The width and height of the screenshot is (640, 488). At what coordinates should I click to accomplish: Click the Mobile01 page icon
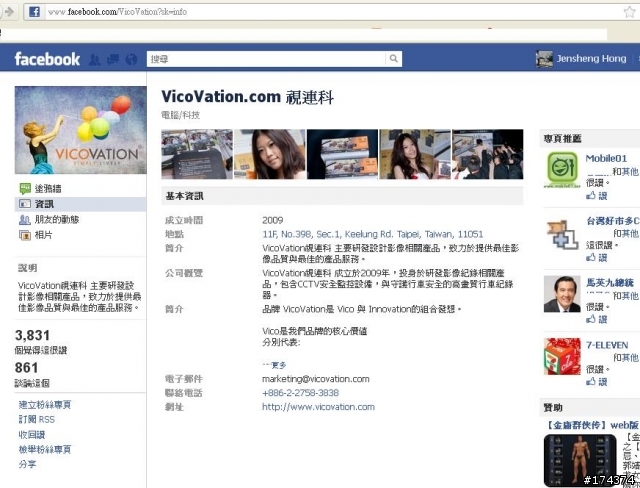562,170
